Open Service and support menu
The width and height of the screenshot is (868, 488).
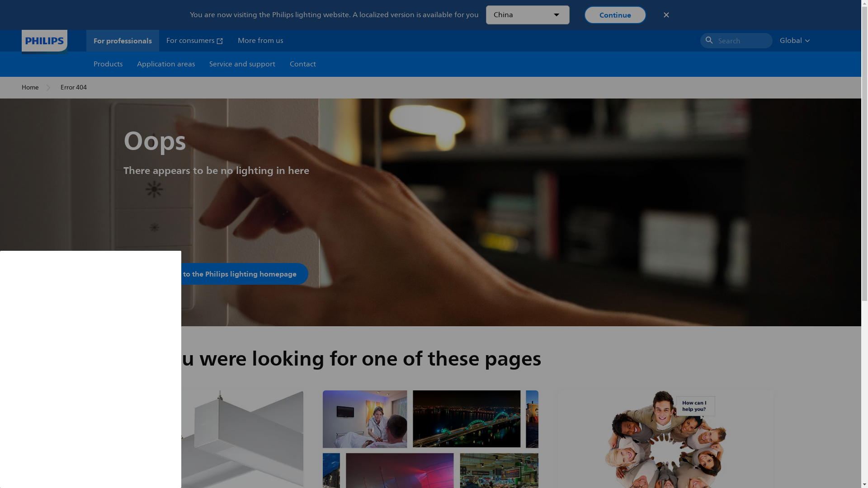coord(242,64)
